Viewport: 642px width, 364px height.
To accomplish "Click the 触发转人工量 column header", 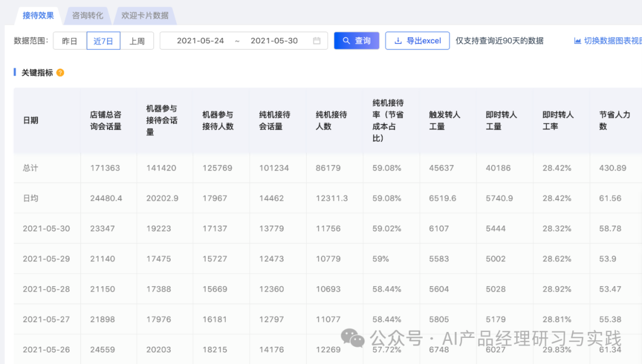I will click(445, 121).
